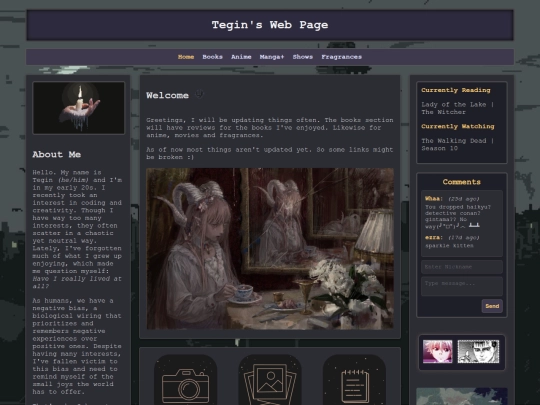This screenshot has height=405, width=540.
Task: Open the notepad icon tile
Action: 354,380
